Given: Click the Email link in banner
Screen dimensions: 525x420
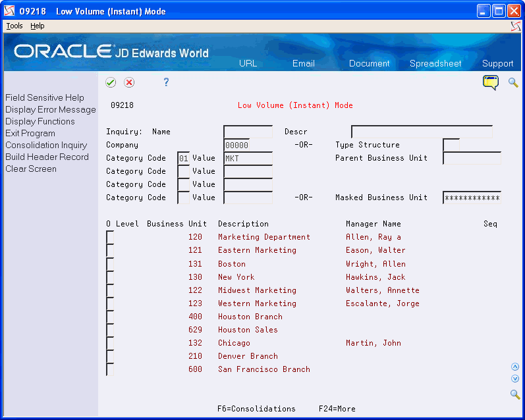Looking at the screenshot, I should click(x=304, y=64).
